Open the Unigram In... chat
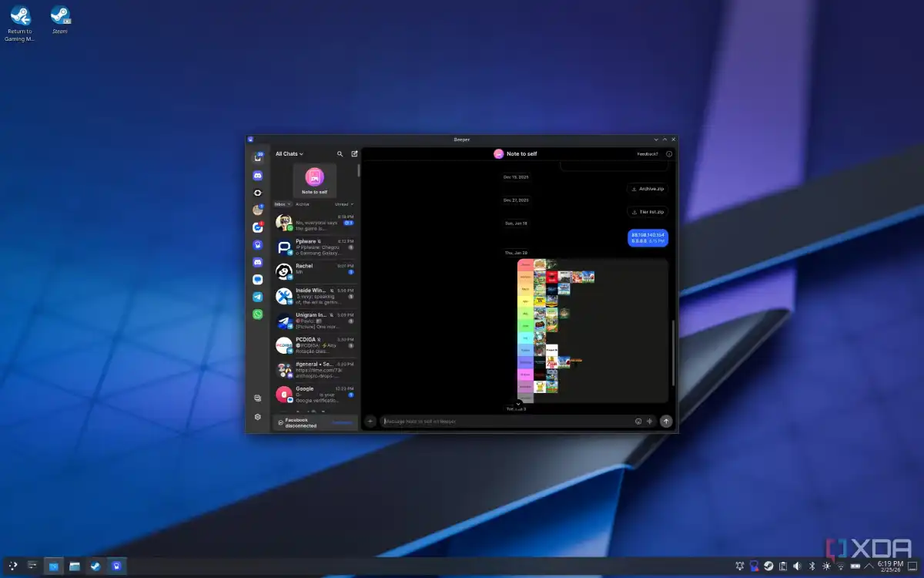 point(315,321)
